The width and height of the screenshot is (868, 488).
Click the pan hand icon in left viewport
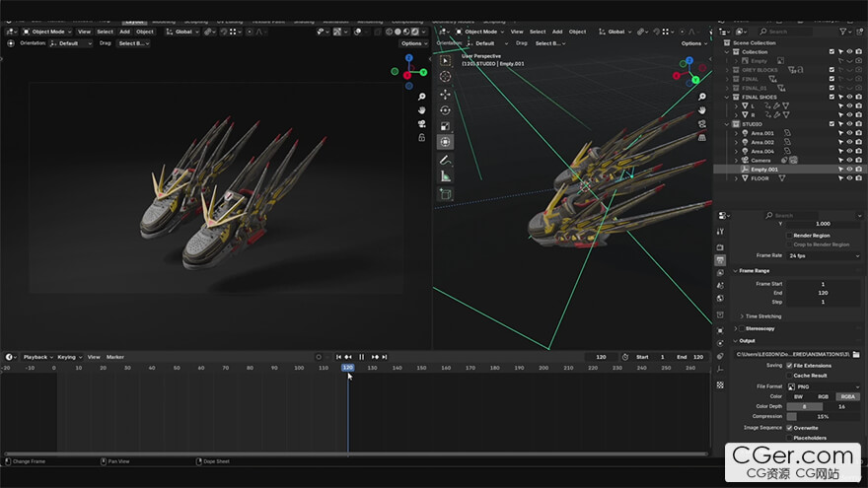click(422, 110)
